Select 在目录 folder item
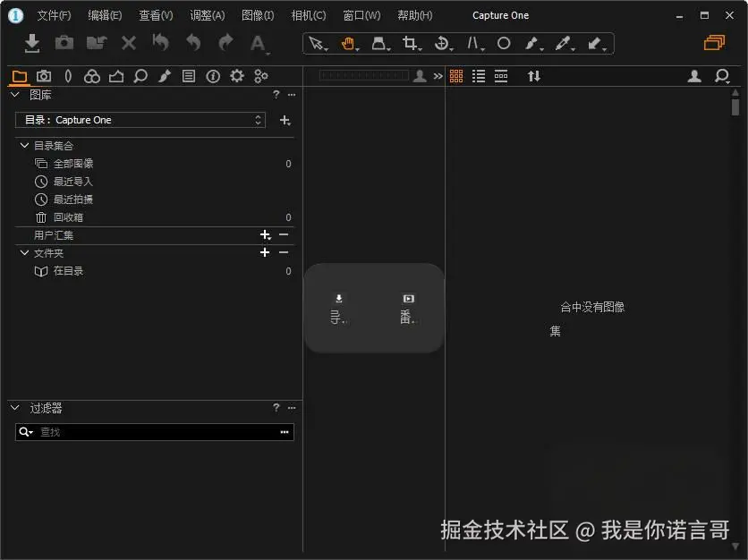Viewport: 748px width, 560px height. click(x=155, y=271)
